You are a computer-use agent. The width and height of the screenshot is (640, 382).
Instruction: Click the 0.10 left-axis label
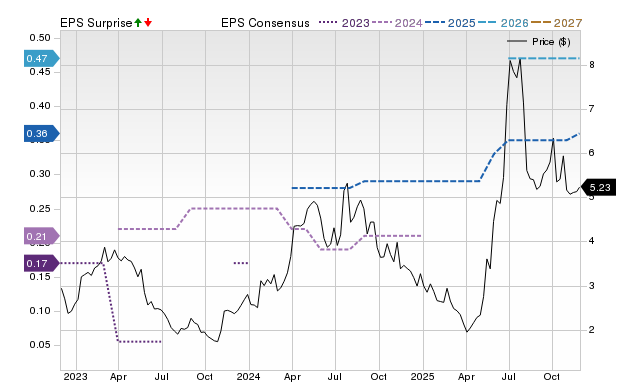(40, 311)
